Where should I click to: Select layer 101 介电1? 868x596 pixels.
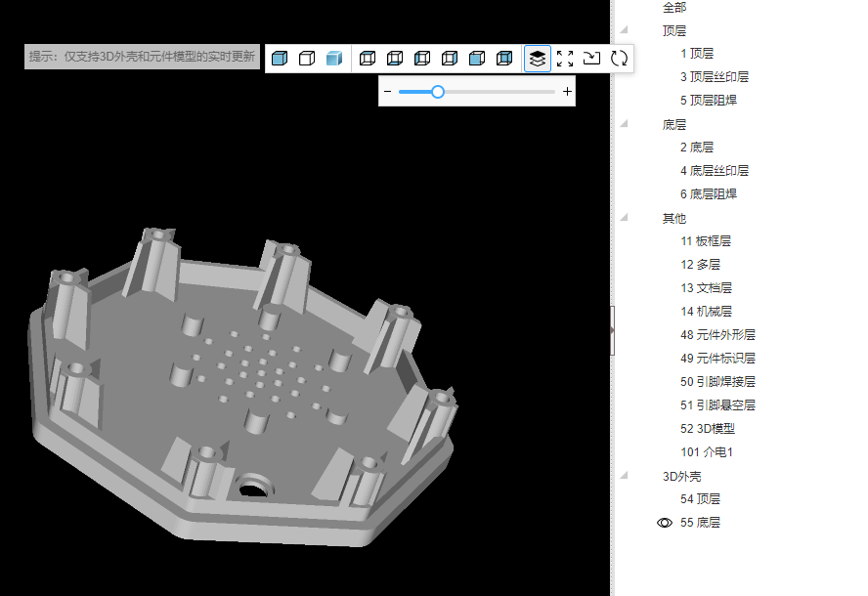pos(707,452)
